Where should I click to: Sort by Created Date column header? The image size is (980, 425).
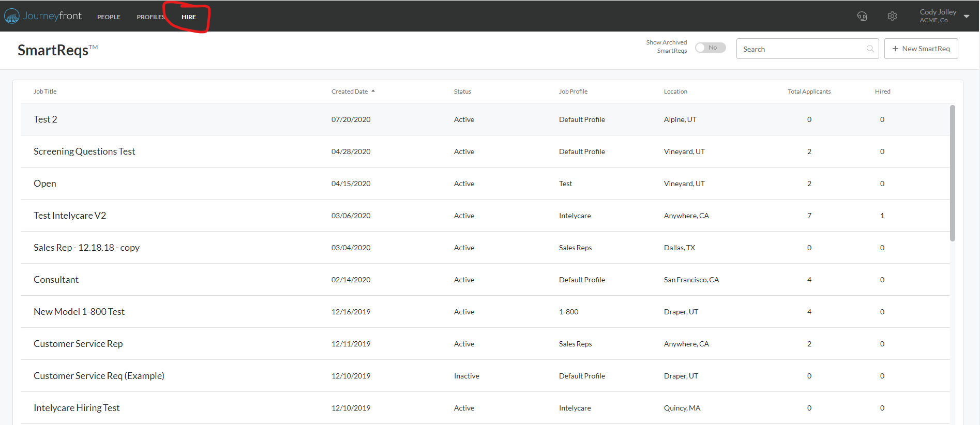350,92
